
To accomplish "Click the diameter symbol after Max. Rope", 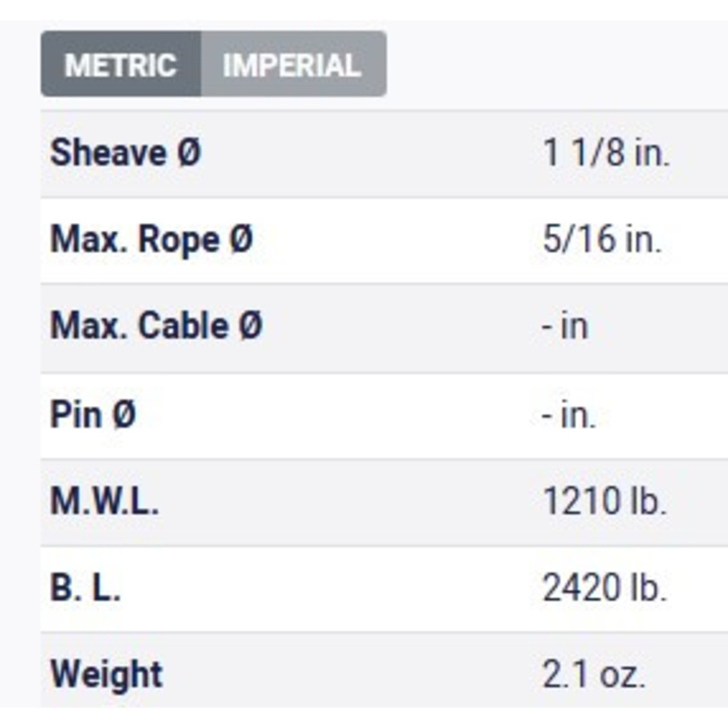I will pyautogui.click(x=241, y=239).
